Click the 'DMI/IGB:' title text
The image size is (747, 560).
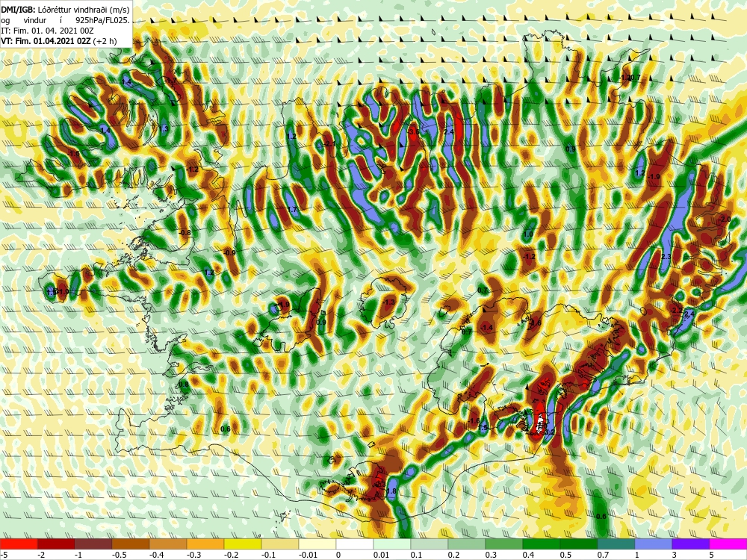tap(16, 10)
